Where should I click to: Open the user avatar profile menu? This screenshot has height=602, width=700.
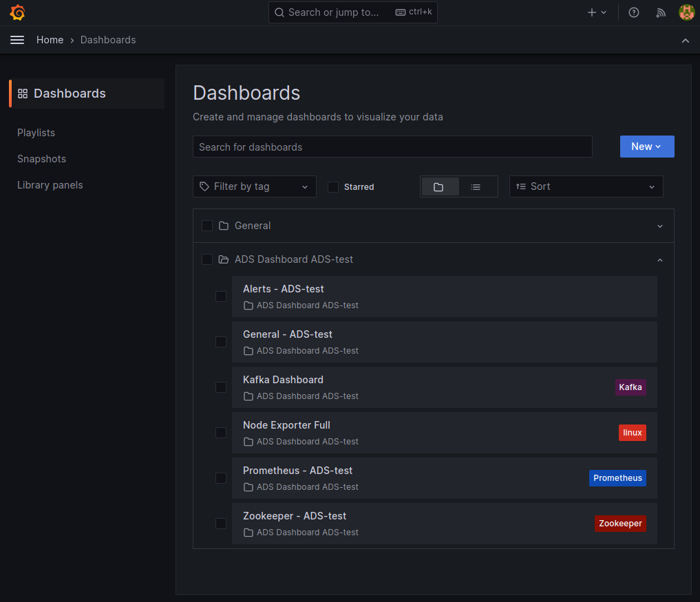[x=686, y=12]
